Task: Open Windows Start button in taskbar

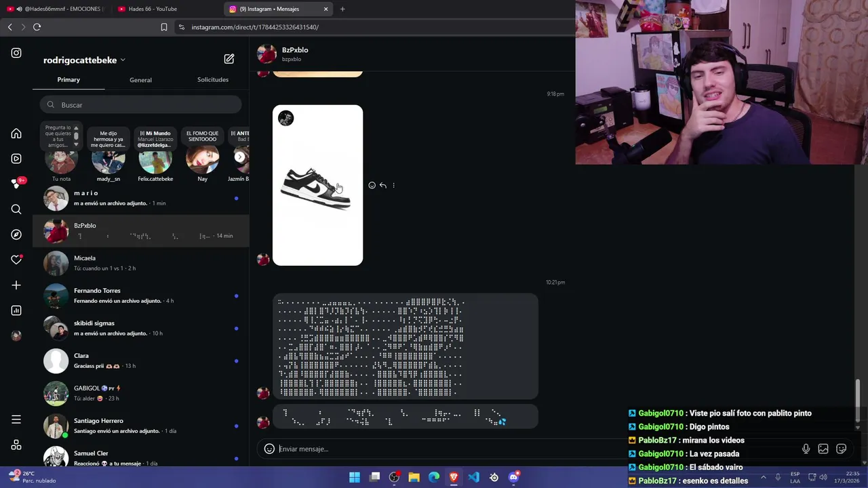Action: [355, 477]
